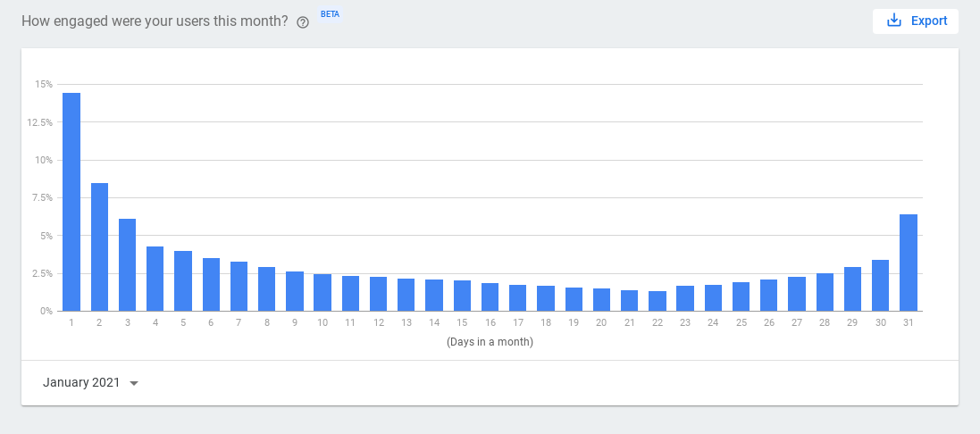Click the bar for day 7
The height and width of the screenshot is (434, 980).
tap(239, 287)
